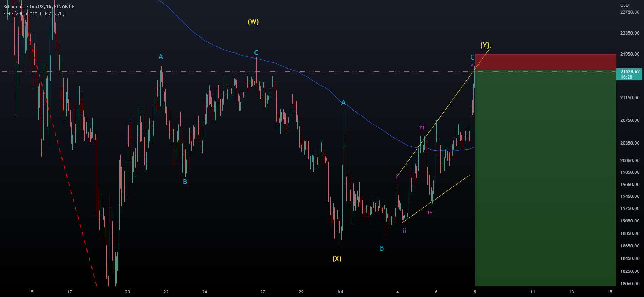Click the 19050.00 price axis label
Image resolution: width=644 pixels, height=297 pixels.
630,221
